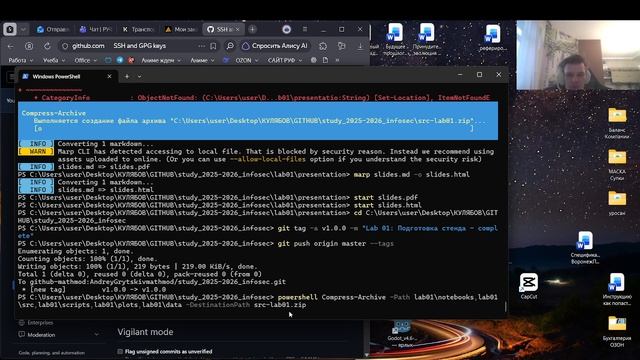Select the Windows PowerShell tab
This screenshot has width=640, height=360.
(x=68, y=76)
